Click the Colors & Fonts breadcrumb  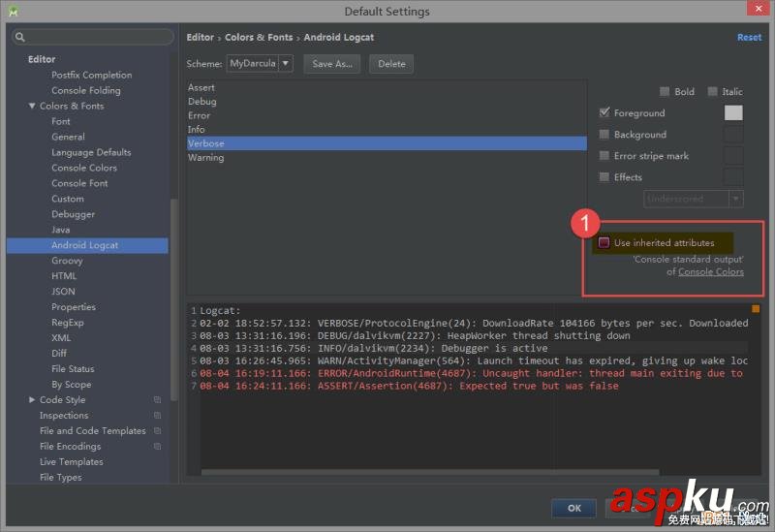point(259,37)
